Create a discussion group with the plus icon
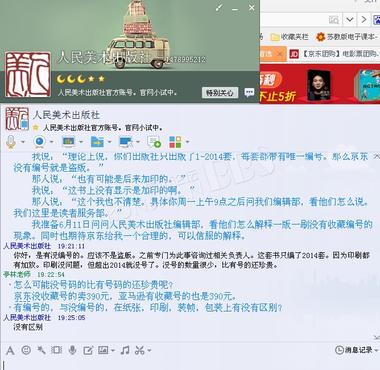 [154, 142]
